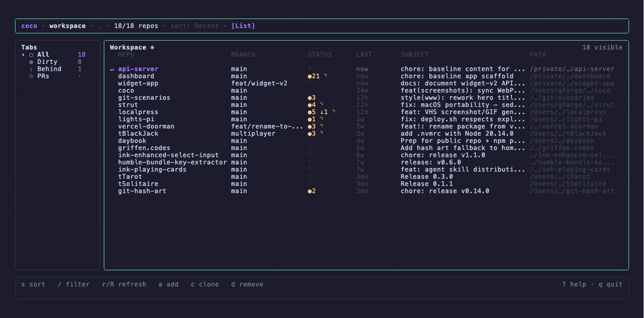Click the ●3 status of git-scenarios

tap(312, 98)
